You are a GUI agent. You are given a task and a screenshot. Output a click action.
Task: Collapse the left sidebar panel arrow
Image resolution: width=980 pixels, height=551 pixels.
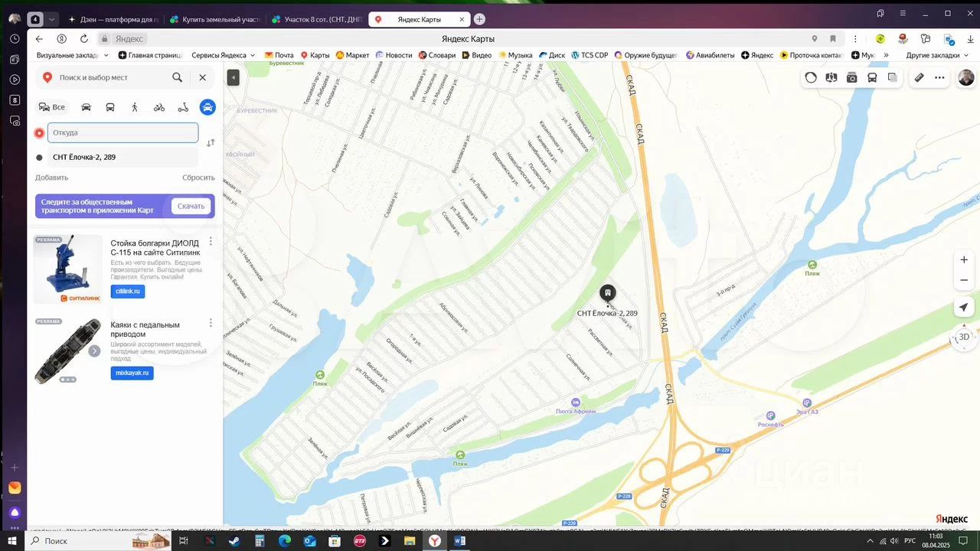pos(234,77)
